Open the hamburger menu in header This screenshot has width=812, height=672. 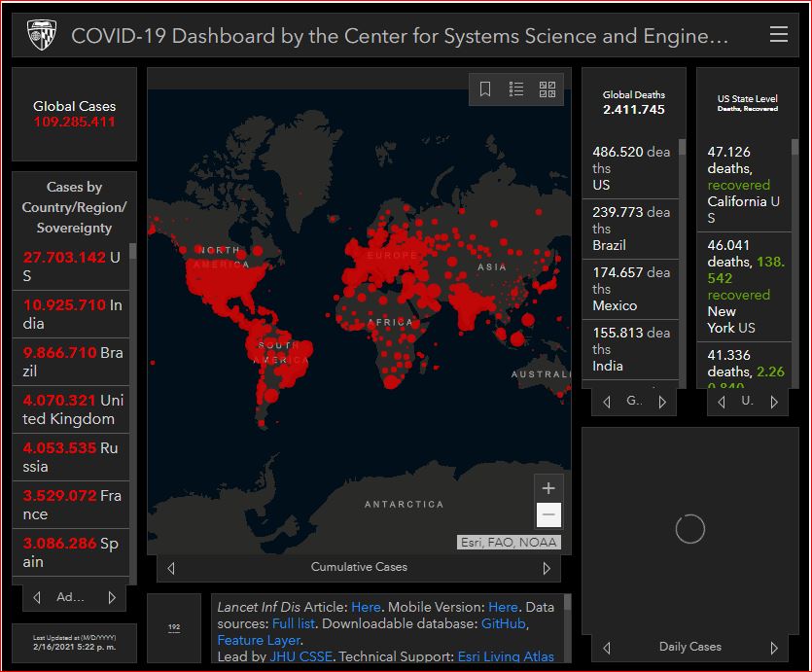778,35
